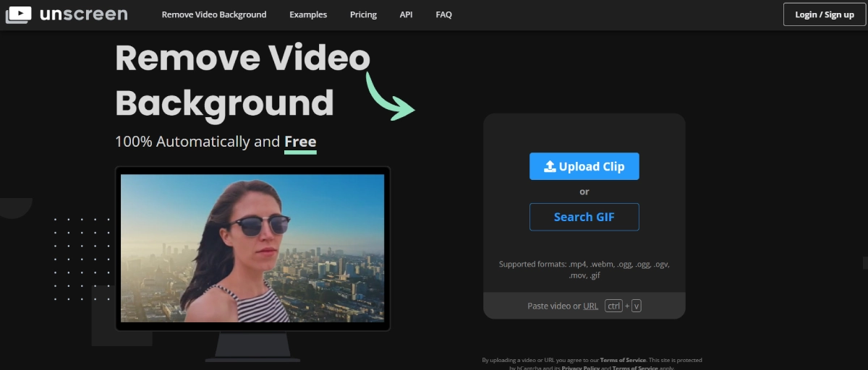Screen dimensions: 868x370
Task: Click the upload arrow icon in Upload Clip
Action: [x=549, y=167]
